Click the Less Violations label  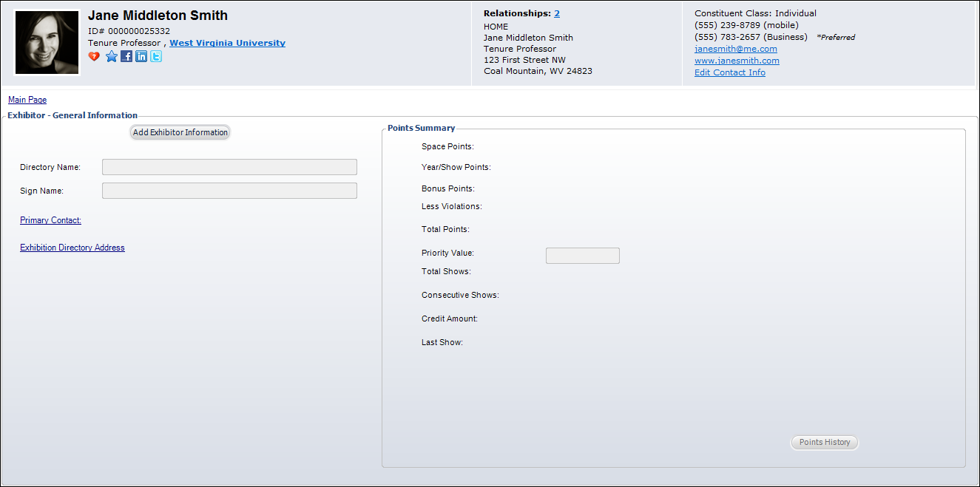click(x=452, y=206)
